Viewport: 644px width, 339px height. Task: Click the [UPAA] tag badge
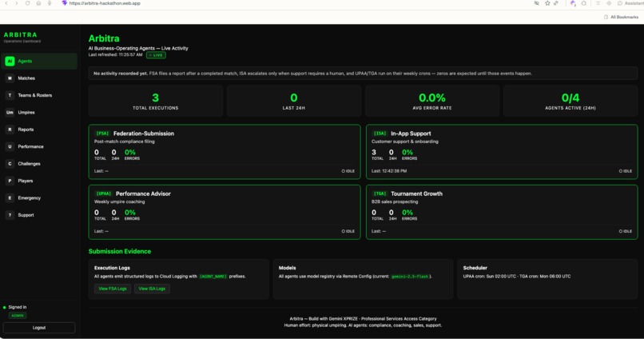(x=104, y=194)
